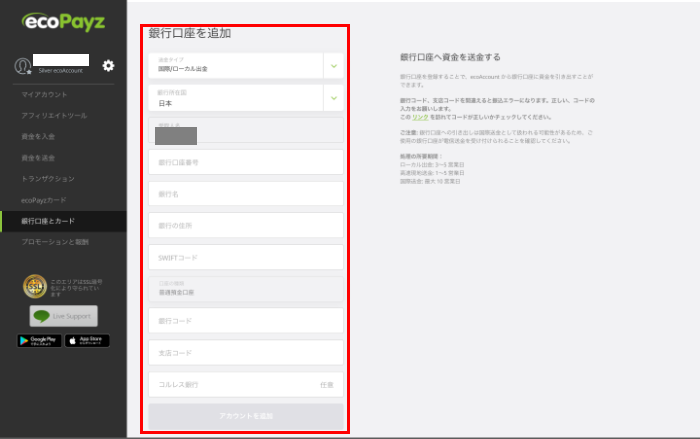Viewport: 700px width, 439px height.
Task: Focus the 銀行口座番号 input field
Action: 245,162
